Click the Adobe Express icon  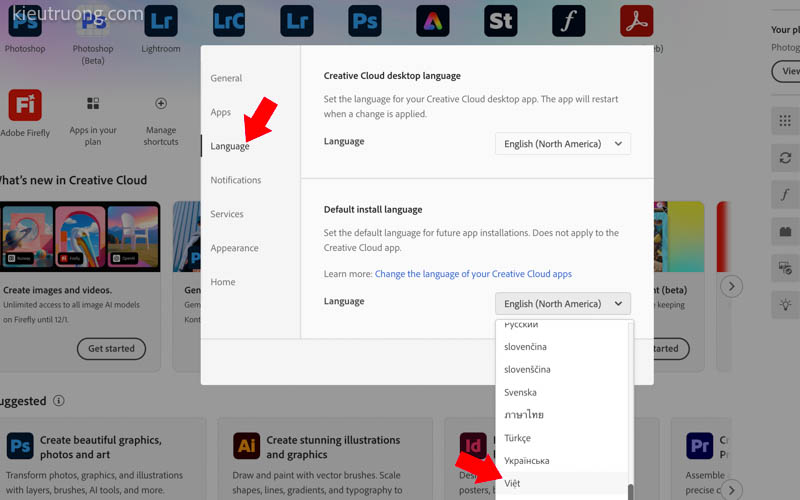(x=433, y=21)
